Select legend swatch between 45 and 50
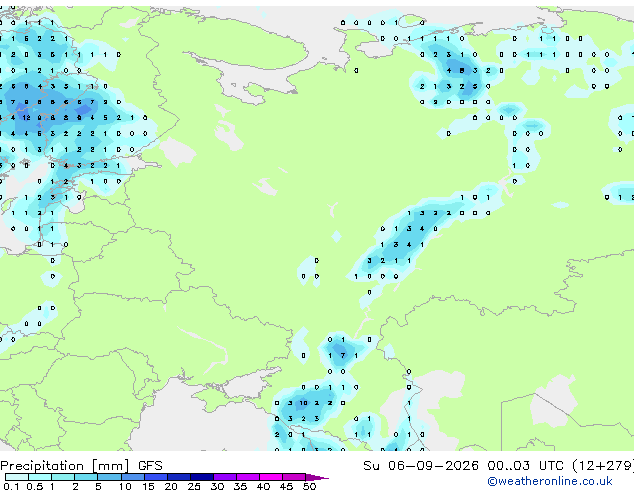The height and width of the screenshot is (490, 634). 294,477
